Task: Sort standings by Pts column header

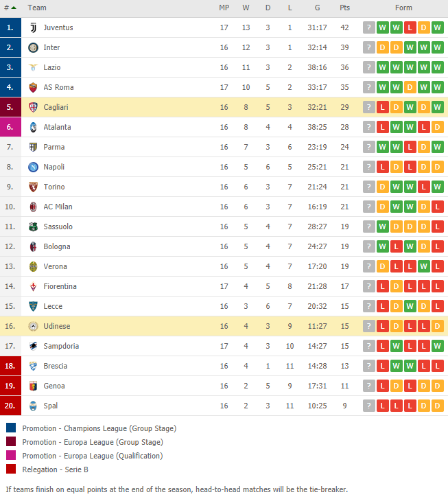Action: [x=344, y=8]
